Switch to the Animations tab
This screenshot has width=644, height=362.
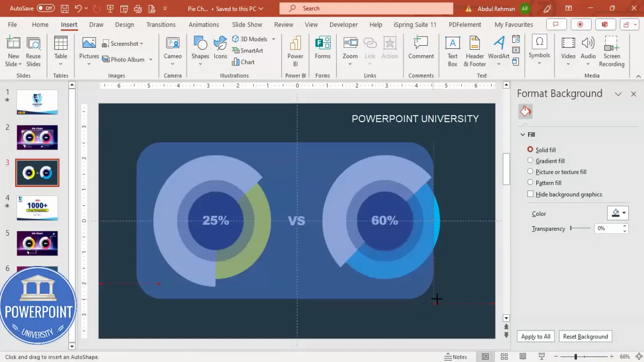click(204, 24)
